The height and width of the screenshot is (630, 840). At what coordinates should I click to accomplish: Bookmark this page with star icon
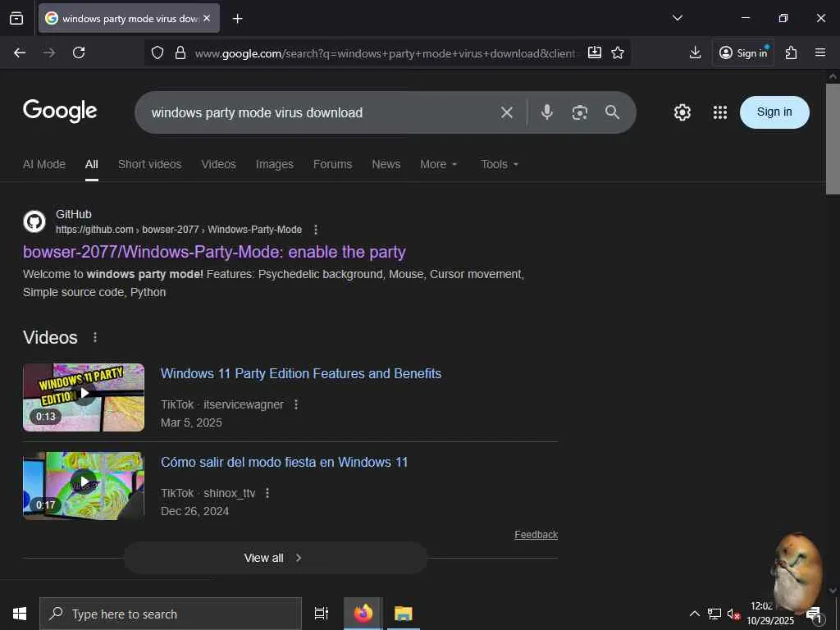(x=618, y=52)
